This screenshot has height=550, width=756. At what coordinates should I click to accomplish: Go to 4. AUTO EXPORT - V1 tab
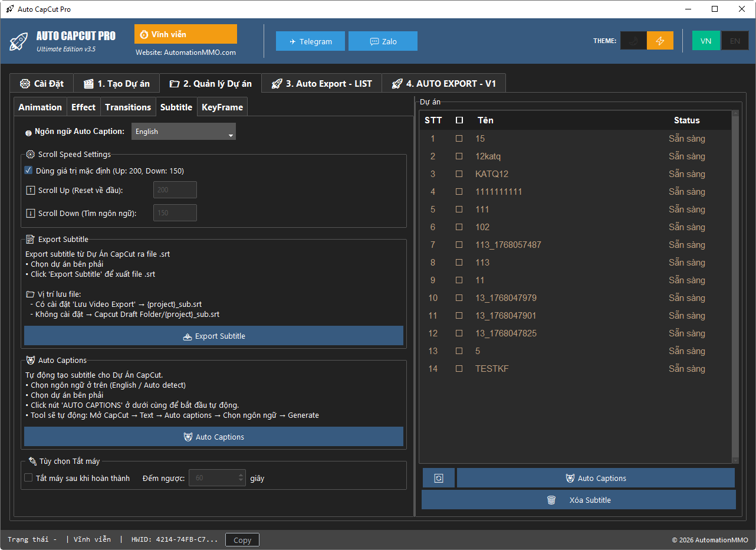pyautogui.click(x=444, y=84)
